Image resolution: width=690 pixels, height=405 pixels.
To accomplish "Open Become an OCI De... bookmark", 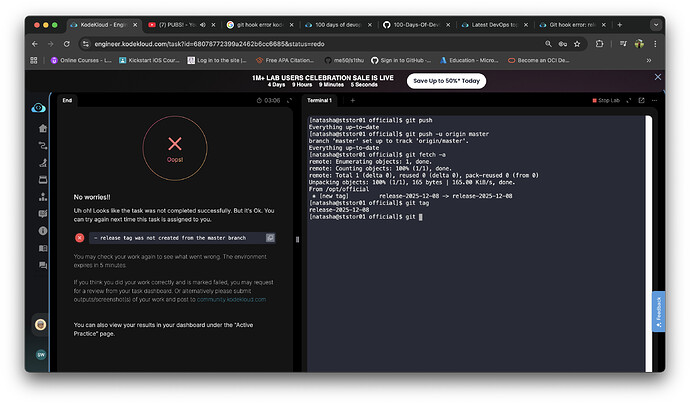I will pos(539,61).
